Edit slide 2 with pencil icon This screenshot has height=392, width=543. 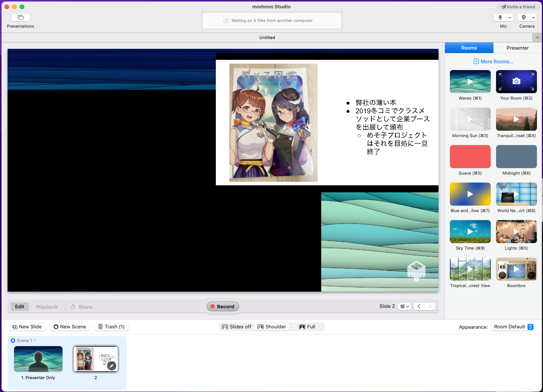click(111, 366)
